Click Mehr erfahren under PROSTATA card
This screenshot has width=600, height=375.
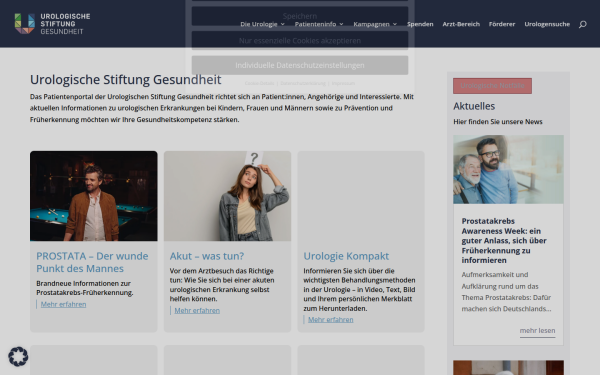[x=63, y=305]
